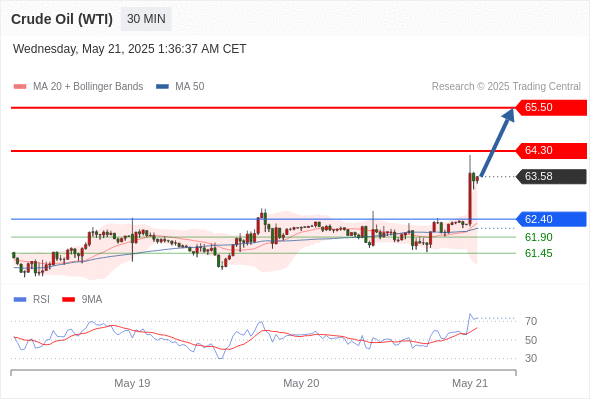Click the green 61.90 support label
Viewport: 590px width, 400px height.
(x=538, y=237)
